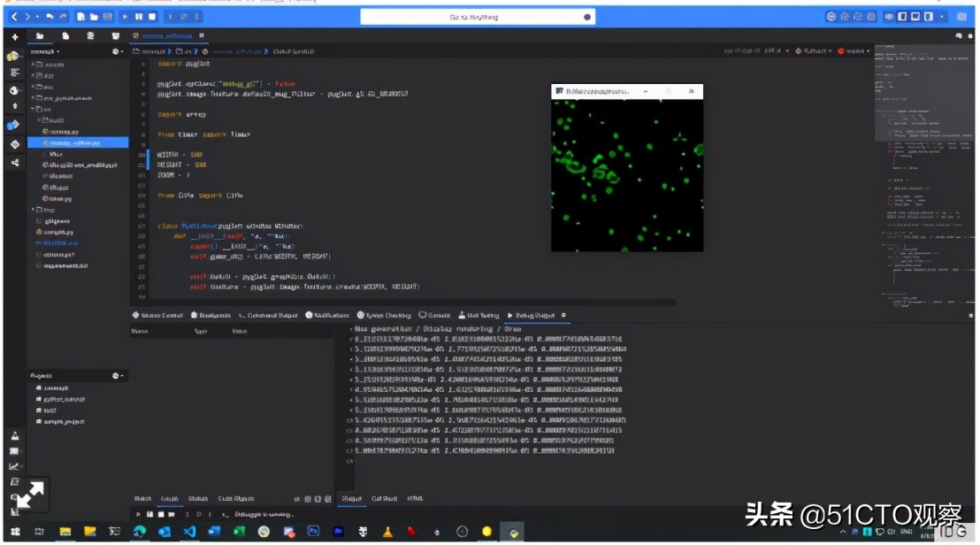Select the highlighted Python file in Places tree

[78, 142]
